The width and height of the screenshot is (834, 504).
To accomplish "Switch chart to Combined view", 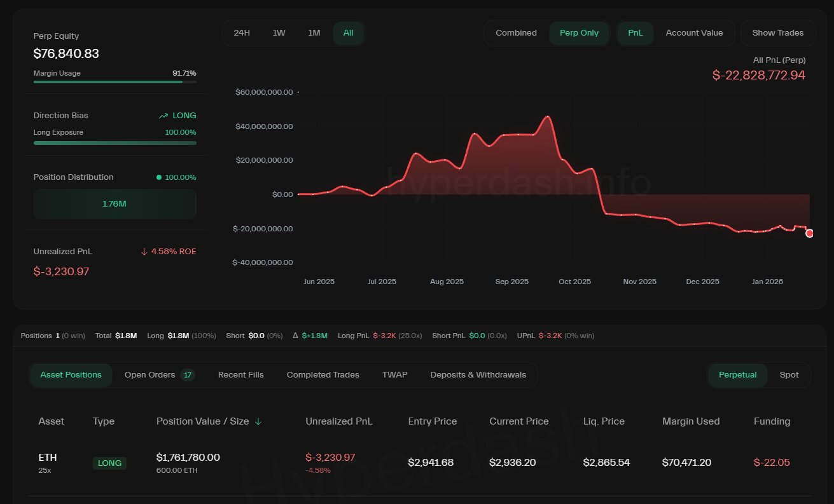I will 516,33.
